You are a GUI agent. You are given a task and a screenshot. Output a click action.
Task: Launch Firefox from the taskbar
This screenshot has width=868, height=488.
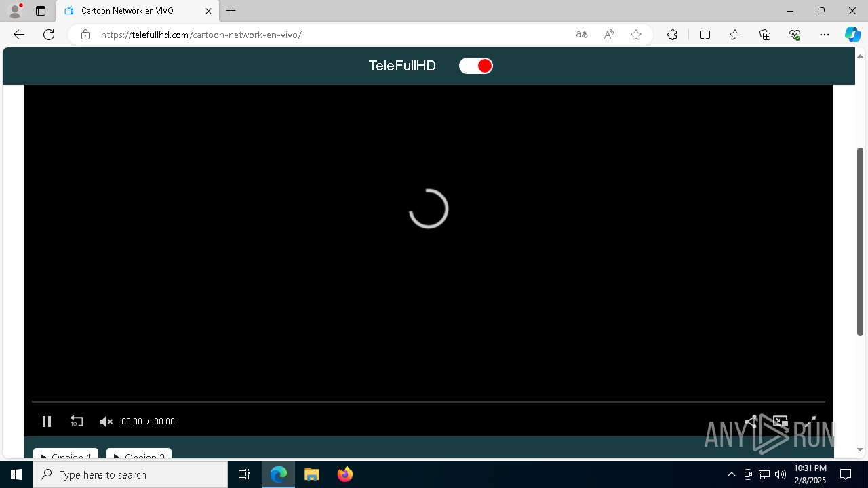pyautogui.click(x=345, y=474)
